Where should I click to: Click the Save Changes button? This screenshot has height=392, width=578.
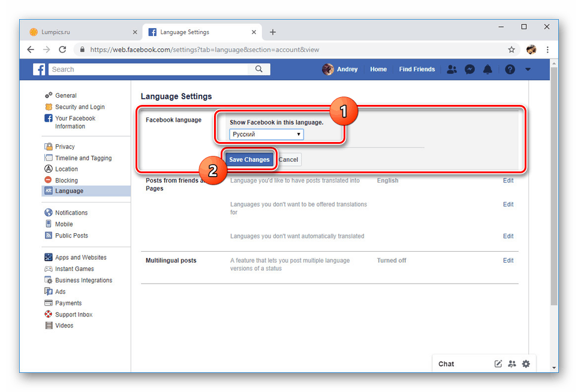[249, 159]
